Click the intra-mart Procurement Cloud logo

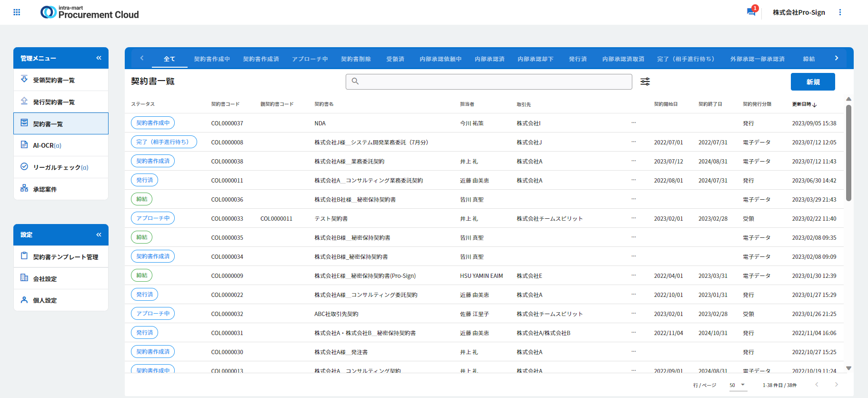pos(90,12)
